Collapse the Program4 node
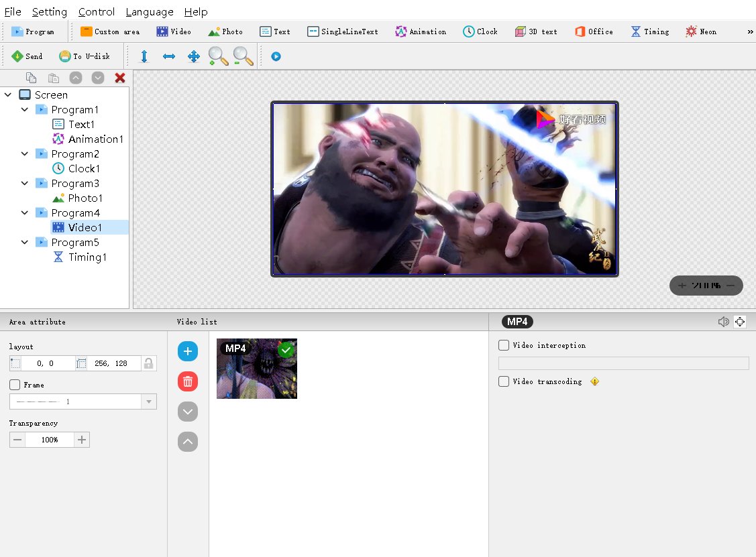The width and height of the screenshot is (756, 557). point(25,212)
